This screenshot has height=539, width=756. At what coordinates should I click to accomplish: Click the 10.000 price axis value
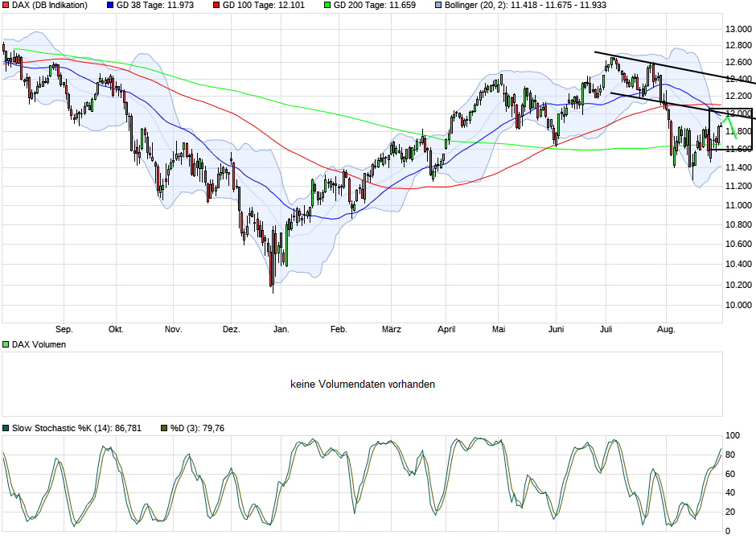[738, 305]
